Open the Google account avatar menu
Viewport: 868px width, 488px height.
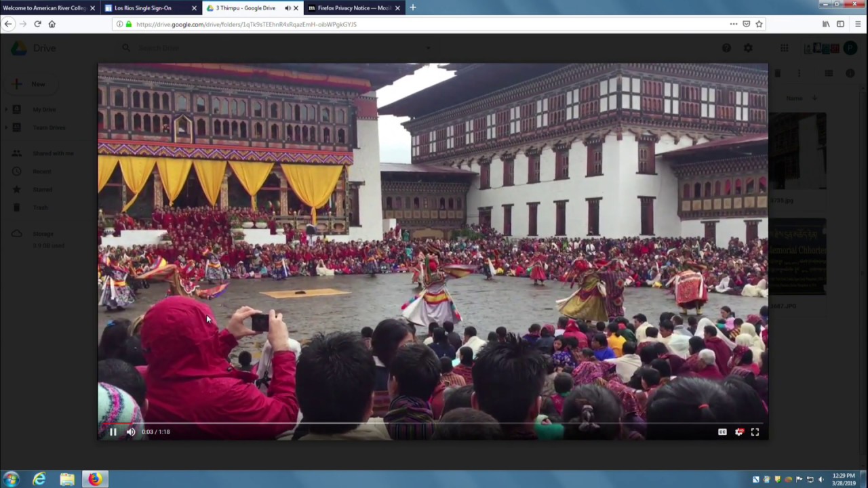click(x=850, y=48)
